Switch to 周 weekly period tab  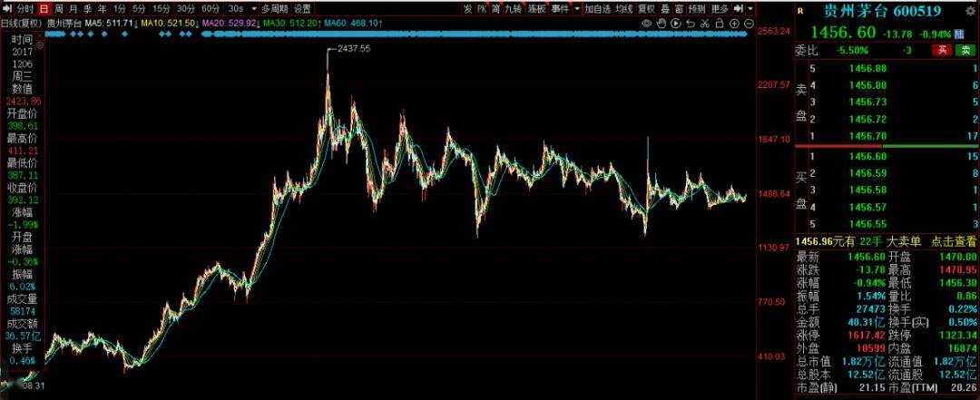[x=59, y=8]
